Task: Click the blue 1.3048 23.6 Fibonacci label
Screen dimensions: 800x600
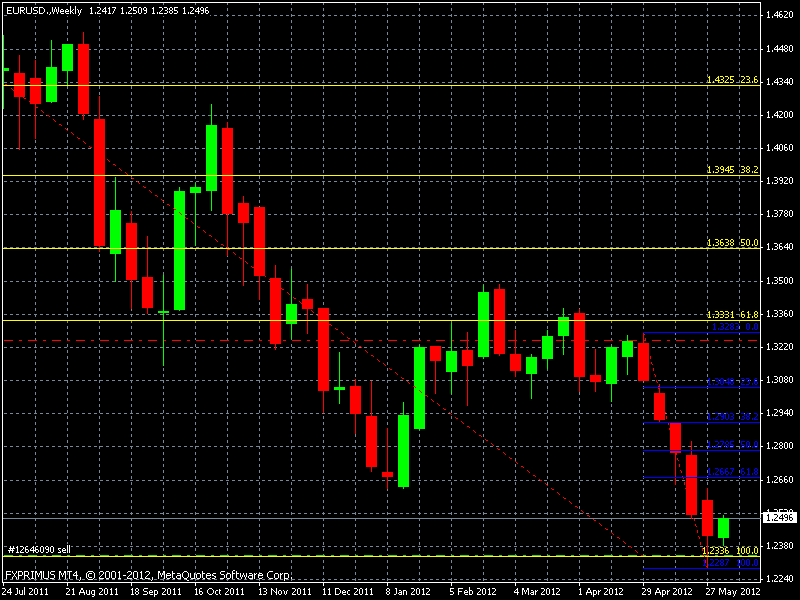Action: 733,382
